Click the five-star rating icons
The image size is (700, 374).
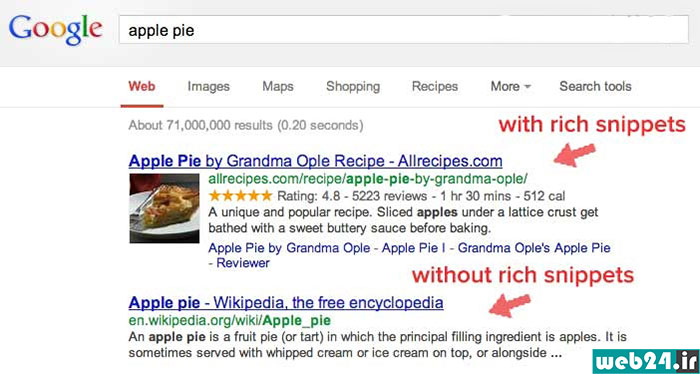(240, 195)
